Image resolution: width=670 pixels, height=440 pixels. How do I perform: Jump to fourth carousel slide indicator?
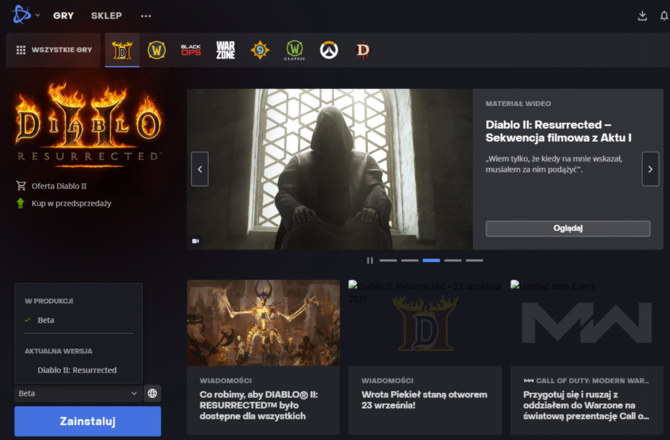(x=453, y=260)
